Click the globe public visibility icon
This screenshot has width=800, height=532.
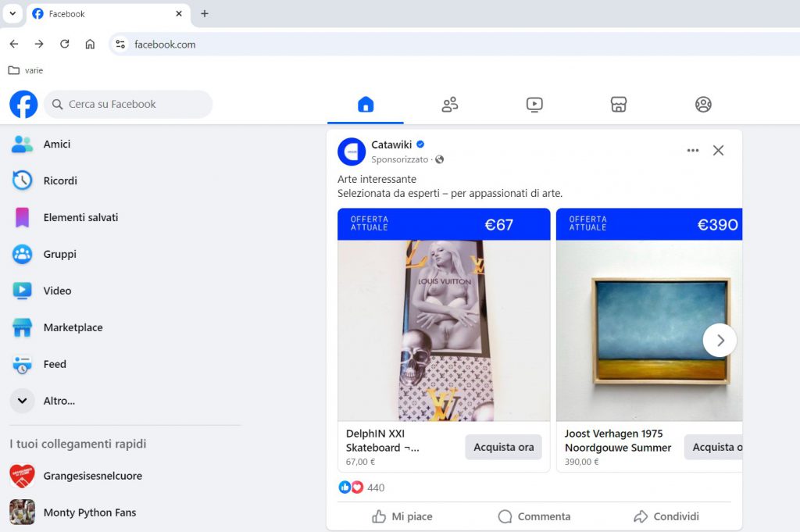[439, 159]
